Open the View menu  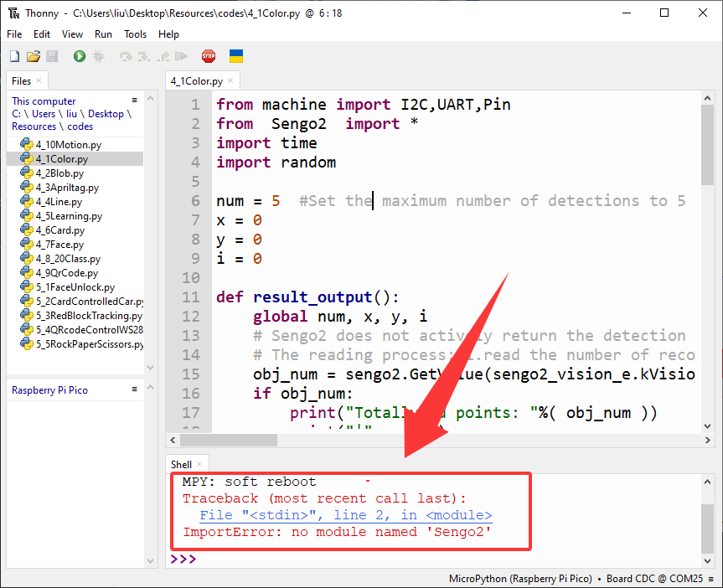(72, 34)
